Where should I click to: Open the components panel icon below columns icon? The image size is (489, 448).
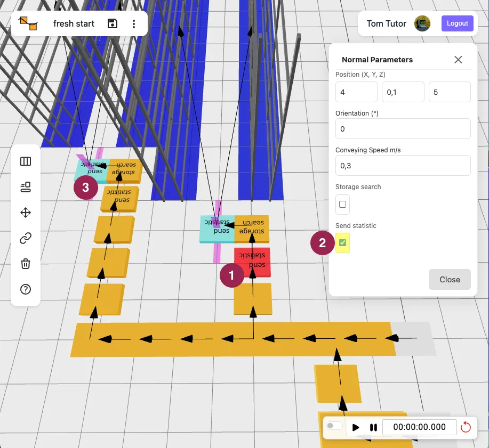pyautogui.click(x=25, y=187)
